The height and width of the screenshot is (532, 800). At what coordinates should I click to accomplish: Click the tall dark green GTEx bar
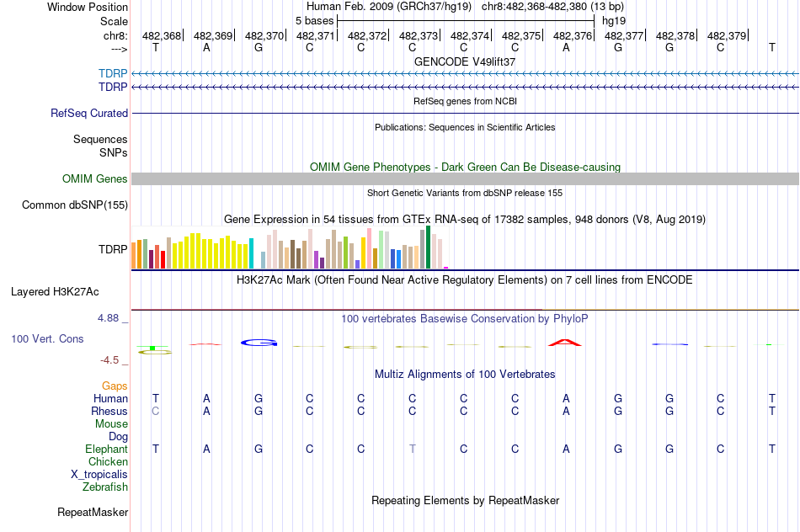(428, 247)
